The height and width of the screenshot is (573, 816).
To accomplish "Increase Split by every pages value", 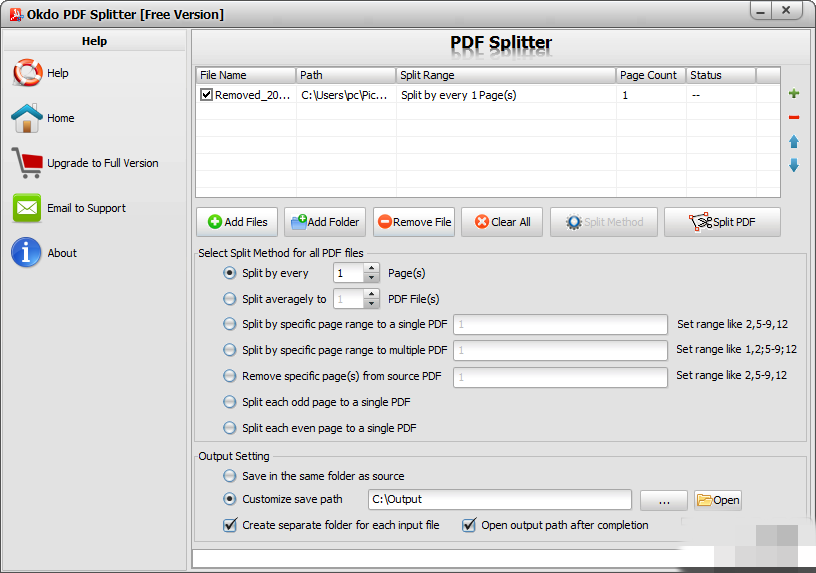I will point(371,269).
